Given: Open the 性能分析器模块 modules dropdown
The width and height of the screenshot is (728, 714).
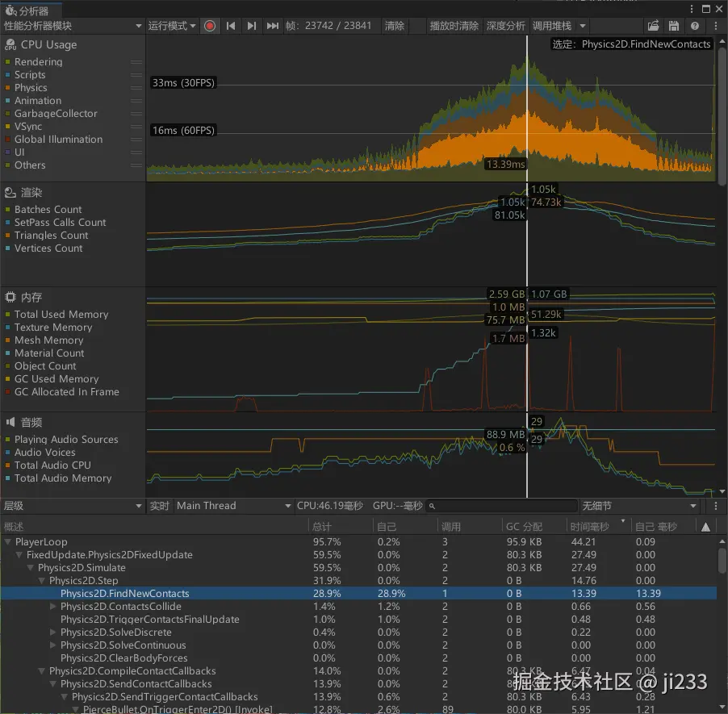Looking at the screenshot, I should pos(73,26).
